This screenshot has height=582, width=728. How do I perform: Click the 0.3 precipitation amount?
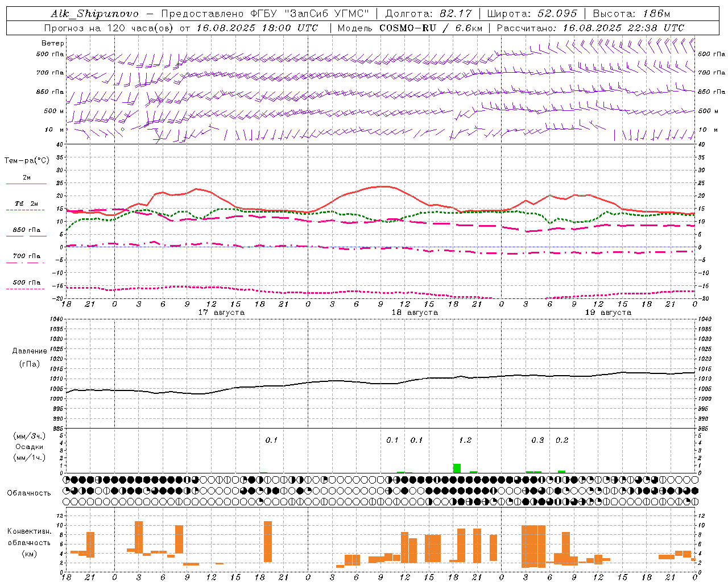537,440
